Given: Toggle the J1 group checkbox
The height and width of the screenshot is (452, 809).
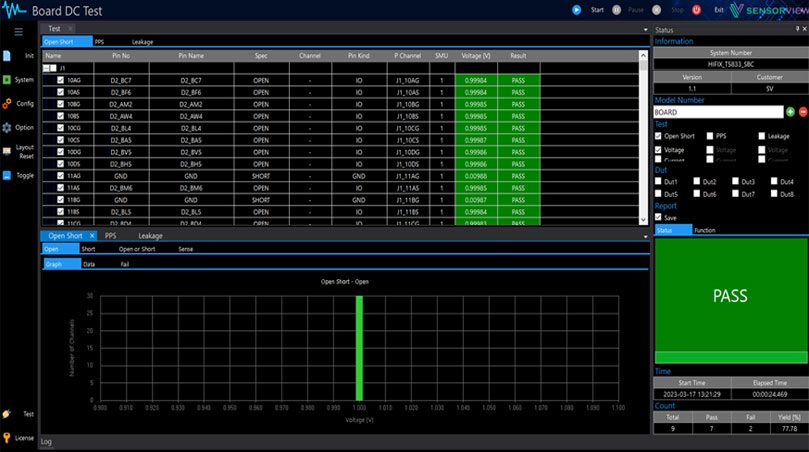Looking at the screenshot, I should click(x=53, y=68).
